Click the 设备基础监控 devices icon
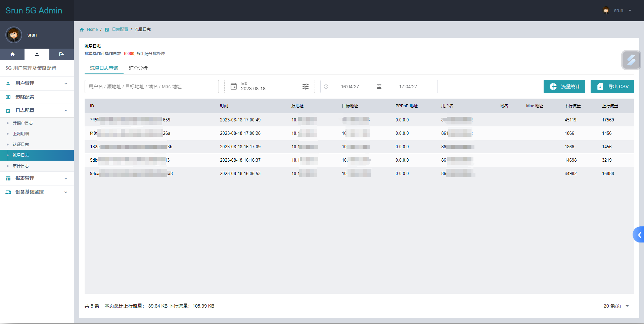The image size is (644, 324). tap(8, 192)
